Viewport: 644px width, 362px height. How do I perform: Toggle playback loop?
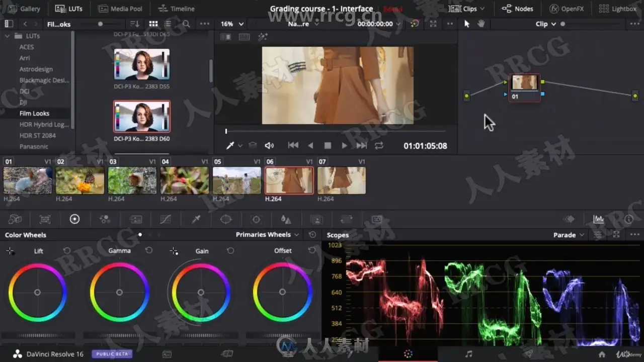379,145
